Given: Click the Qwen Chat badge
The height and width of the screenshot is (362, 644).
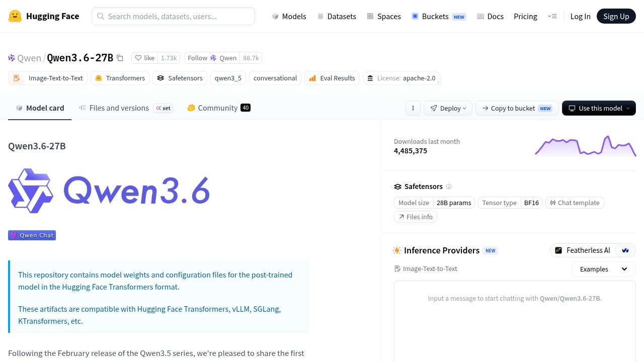Looking at the screenshot, I should 32,235.
